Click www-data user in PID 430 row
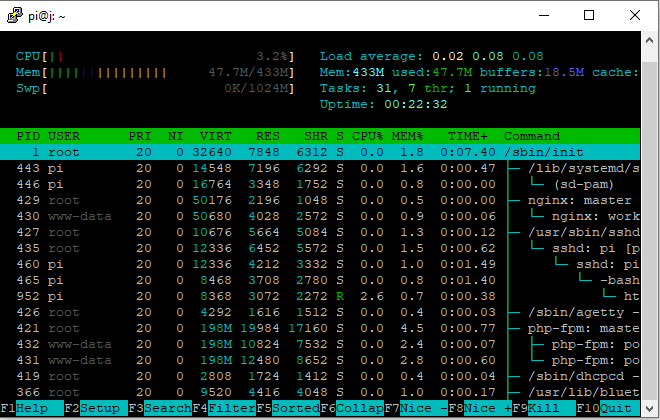Image resolution: width=660 pixels, height=420 pixels. pyautogui.click(x=80, y=216)
